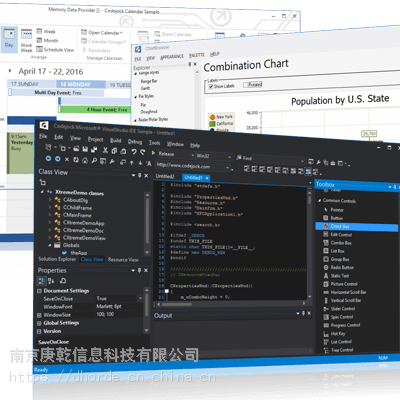
Task: Open the Release configuration dropdown
Action: tap(193, 155)
